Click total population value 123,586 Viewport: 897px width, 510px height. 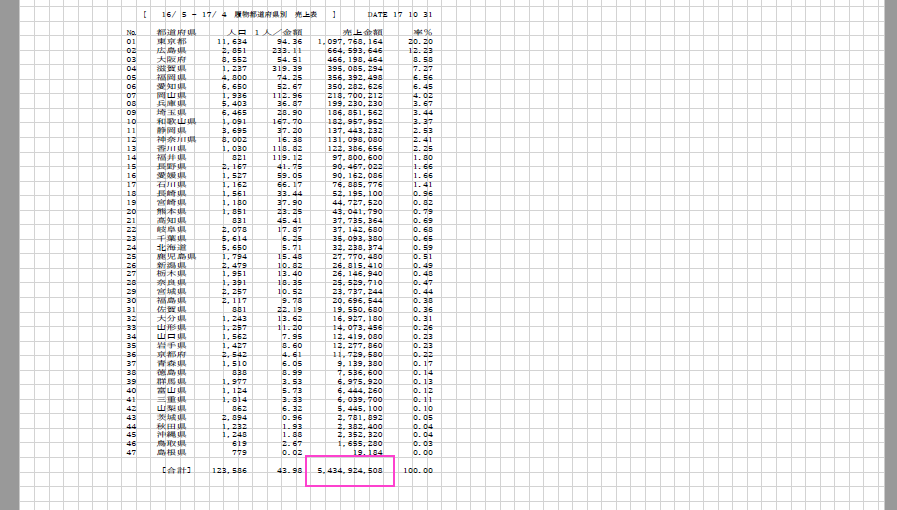coord(229,469)
